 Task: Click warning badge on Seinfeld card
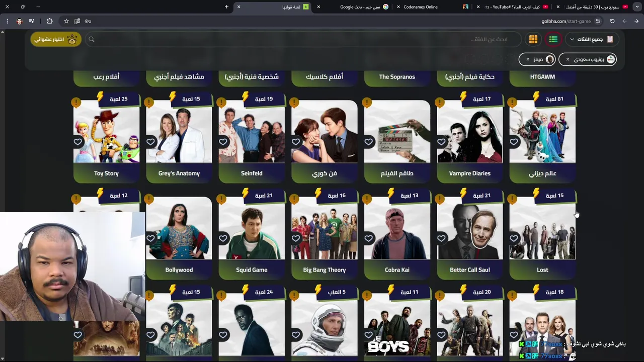tap(221, 103)
